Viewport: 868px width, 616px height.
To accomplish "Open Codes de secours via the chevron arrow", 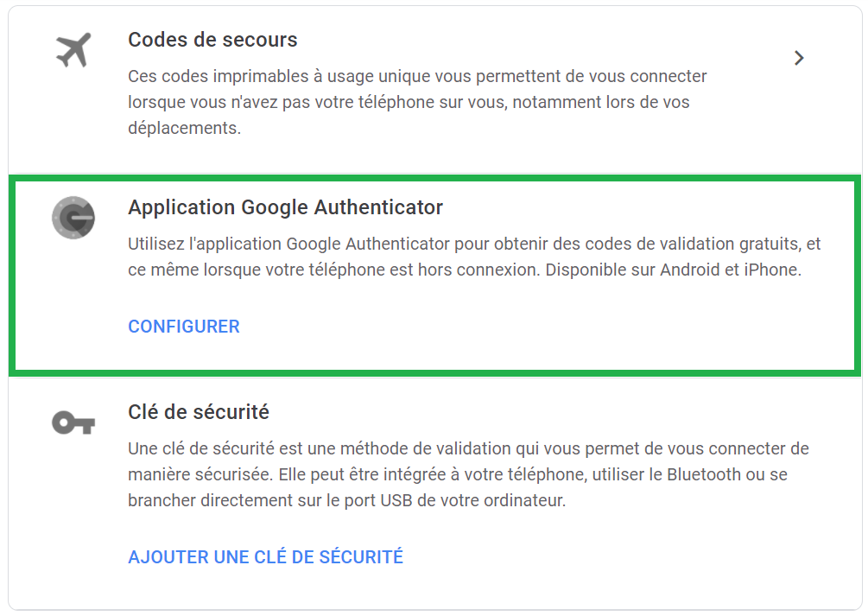I will (799, 58).
